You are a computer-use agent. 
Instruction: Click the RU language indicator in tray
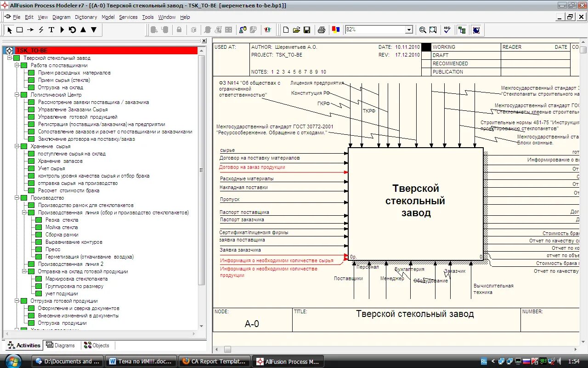(x=484, y=362)
